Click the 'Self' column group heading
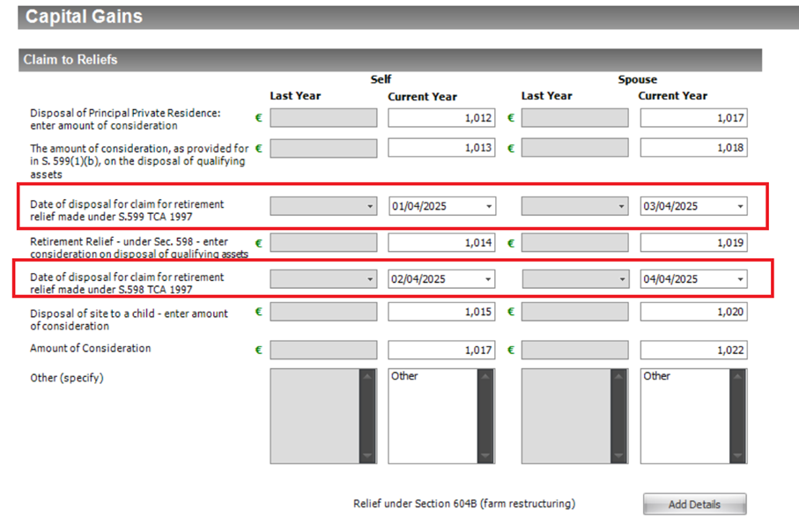 pos(381,79)
